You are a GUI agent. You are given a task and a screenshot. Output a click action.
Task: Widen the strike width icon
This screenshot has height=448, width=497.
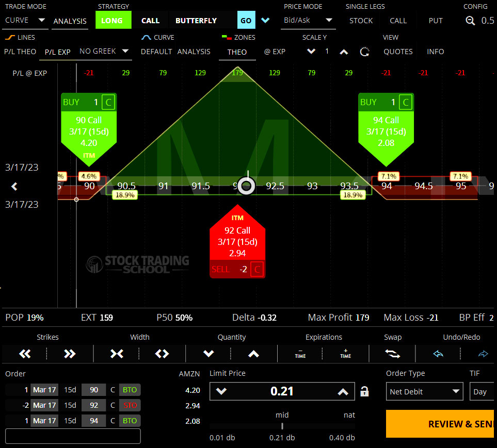click(162, 354)
